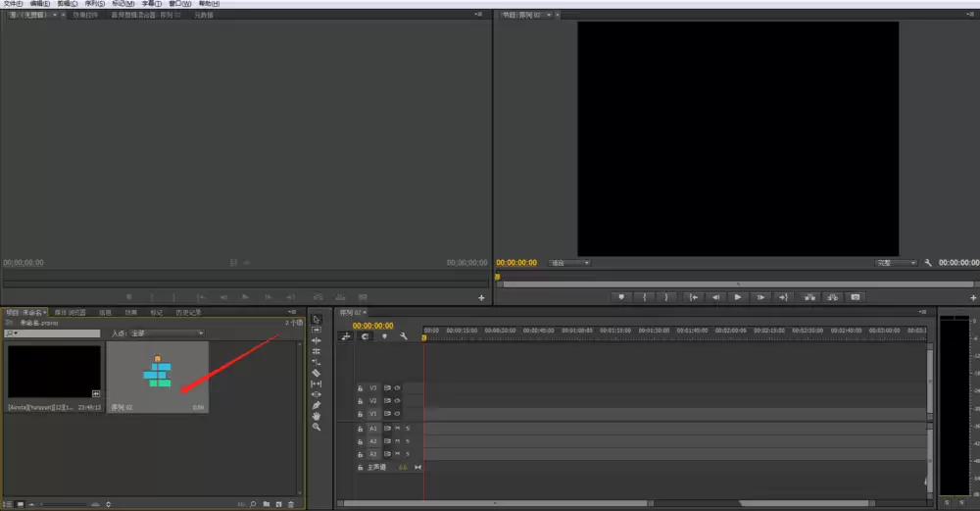Expand the project panel 入点 dropdown

(167, 333)
